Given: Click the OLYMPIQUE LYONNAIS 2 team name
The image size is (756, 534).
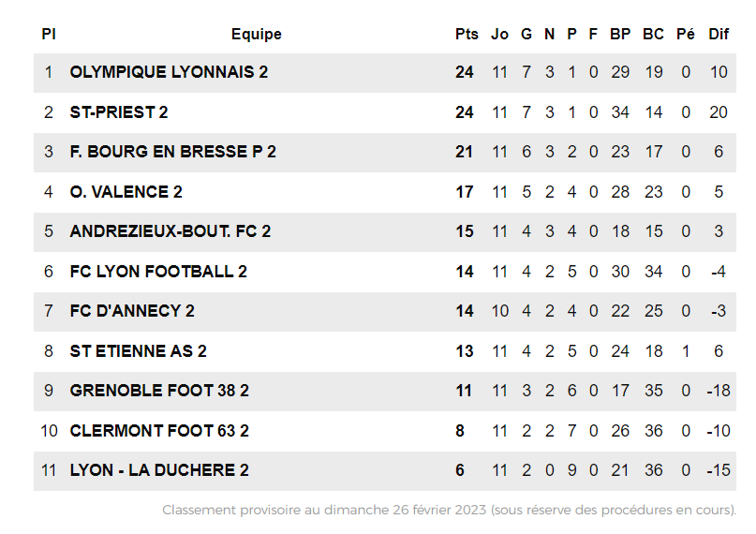Looking at the screenshot, I should pos(169,72).
